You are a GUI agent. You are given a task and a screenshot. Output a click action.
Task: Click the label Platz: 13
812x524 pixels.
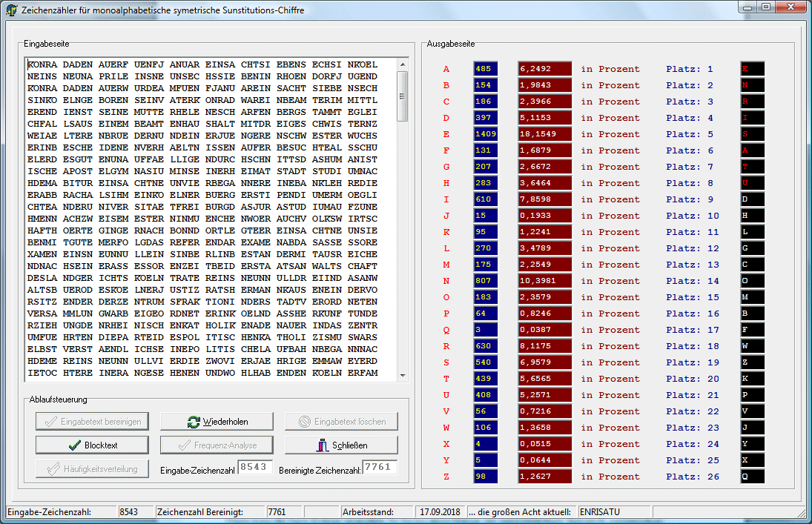click(693, 265)
